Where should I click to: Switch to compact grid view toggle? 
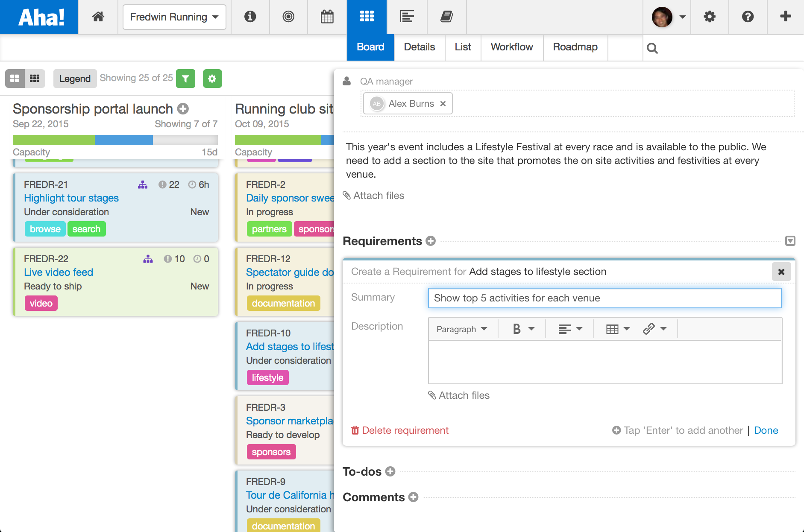tap(35, 79)
